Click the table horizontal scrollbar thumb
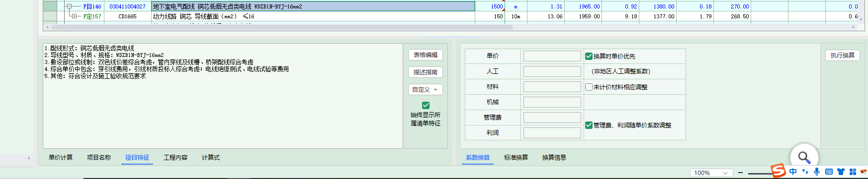 pyautogui.click(x=282, y=27)
